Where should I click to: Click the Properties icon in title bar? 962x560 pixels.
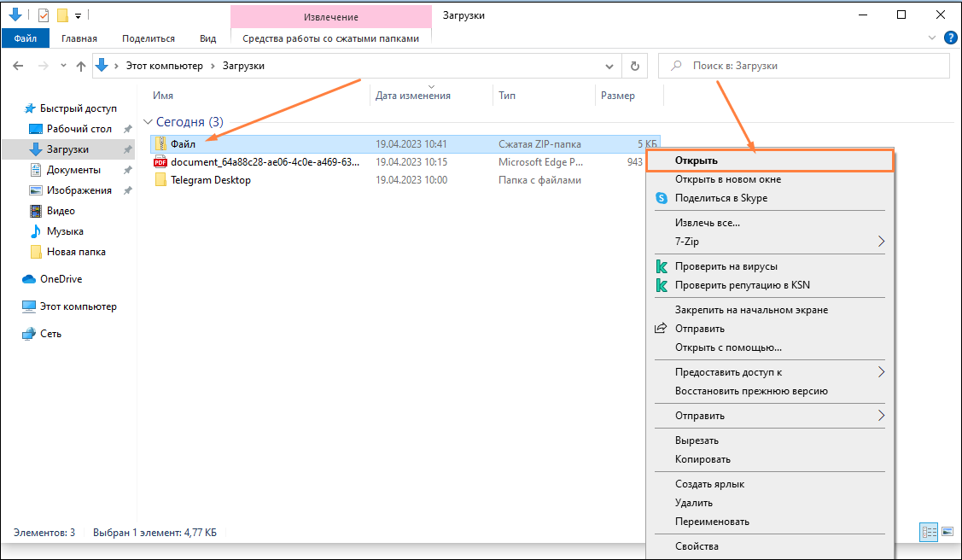tap(44, 15)
